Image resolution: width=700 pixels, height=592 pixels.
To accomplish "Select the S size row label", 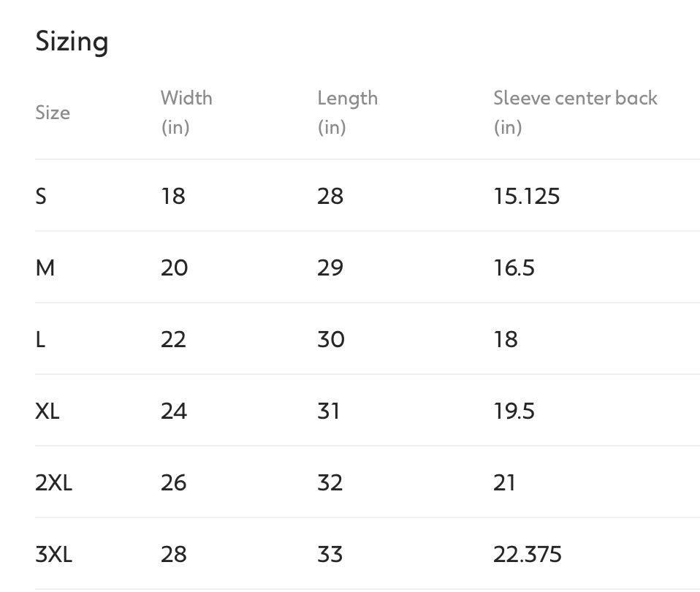I will [41, 196].
